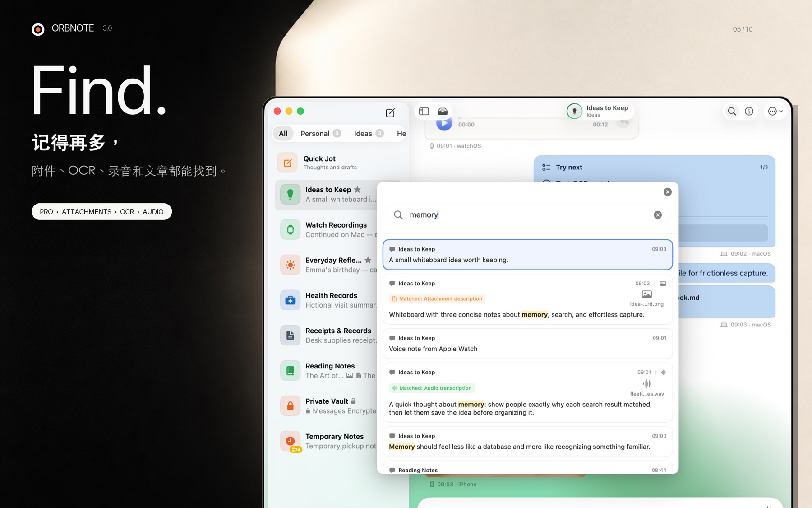Open the fleeti...ea.wav audio attachment
Screen dimensions: 812x508
647,387
